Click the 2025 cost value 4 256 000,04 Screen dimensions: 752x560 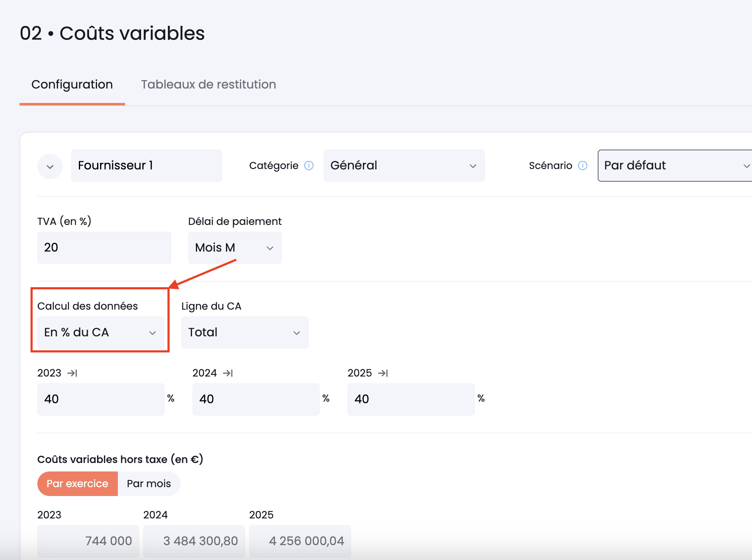(300, 541)
